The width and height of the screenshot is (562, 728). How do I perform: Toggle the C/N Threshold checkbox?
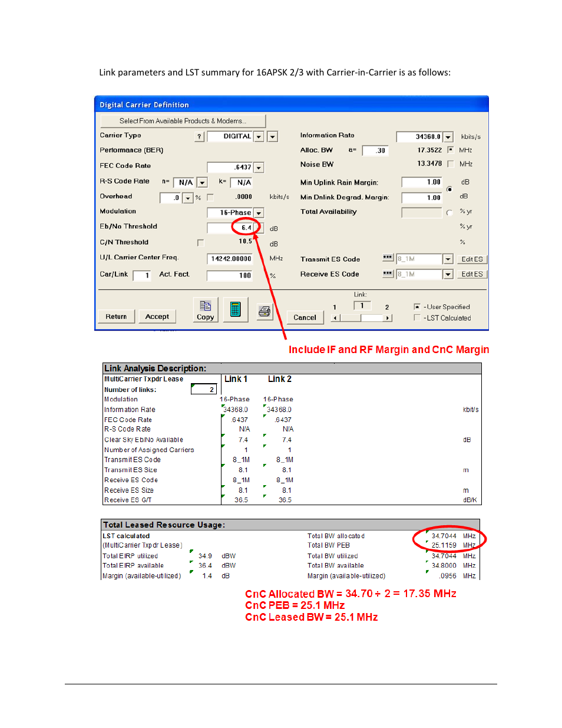tap(200, 242)
